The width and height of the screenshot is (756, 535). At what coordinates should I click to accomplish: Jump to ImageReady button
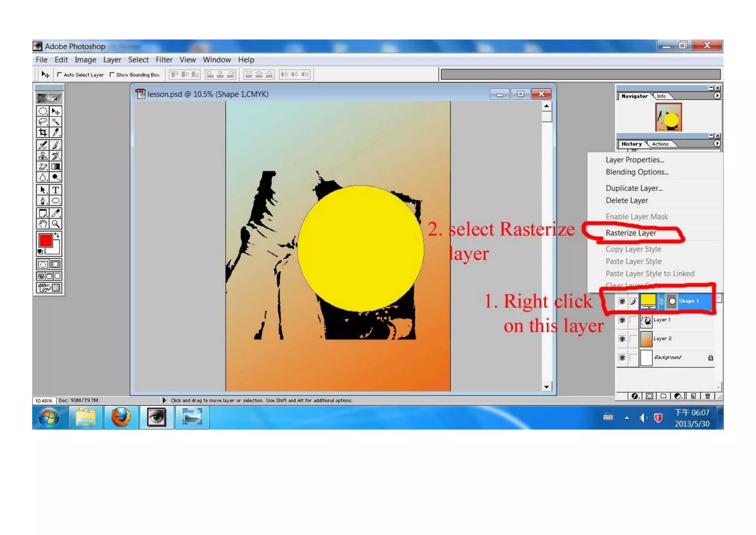(x=49, y=288)
